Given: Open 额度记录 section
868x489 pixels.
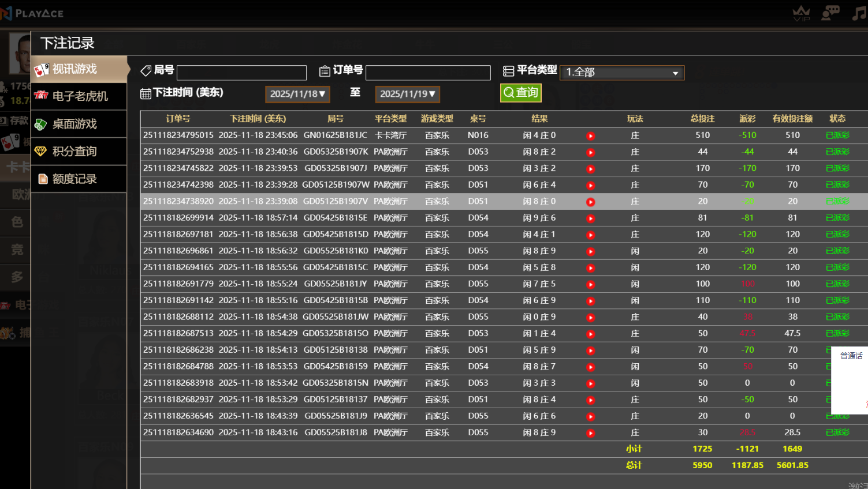Looking at the screenshot, I should coord(79,179).
